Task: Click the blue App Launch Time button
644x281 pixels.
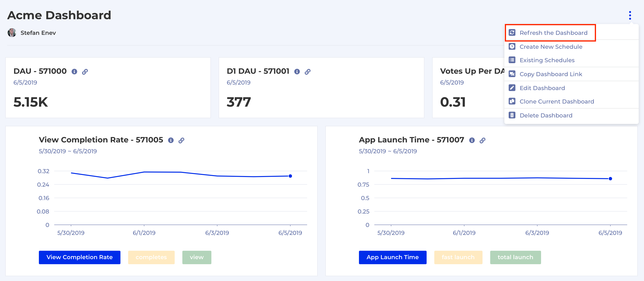Action: tap(393, 257)
